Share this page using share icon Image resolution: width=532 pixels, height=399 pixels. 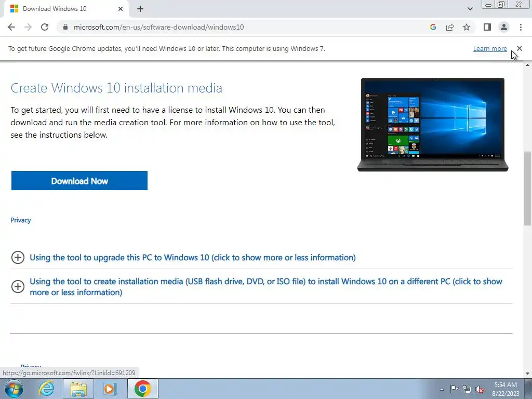pyautogui.click(x=450, y=27)
